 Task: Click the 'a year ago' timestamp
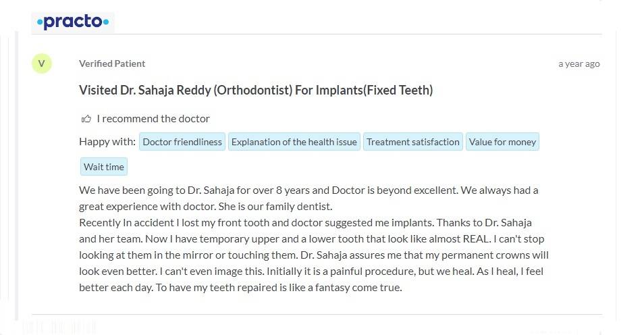pyautogui.click(x=579, y=63)
